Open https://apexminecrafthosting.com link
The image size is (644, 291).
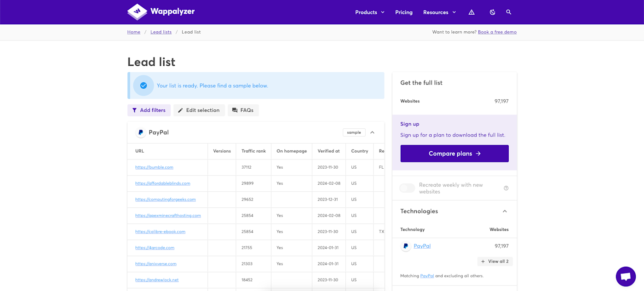coord(168,216)
